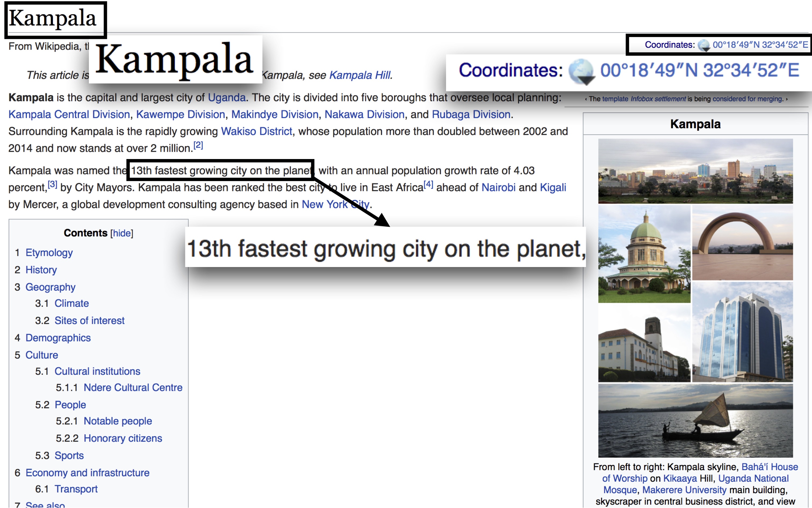The height and width of the screenshot is (508, 812).
Task: Go to Climate subsection in contents
Action: (71, 303)
